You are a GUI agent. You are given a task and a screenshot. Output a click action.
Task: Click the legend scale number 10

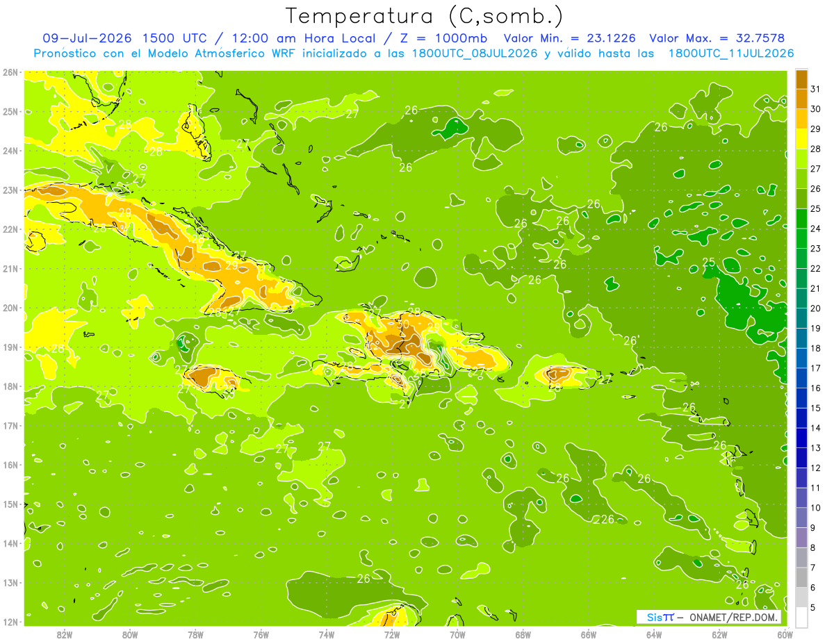[x=815, y=508]
